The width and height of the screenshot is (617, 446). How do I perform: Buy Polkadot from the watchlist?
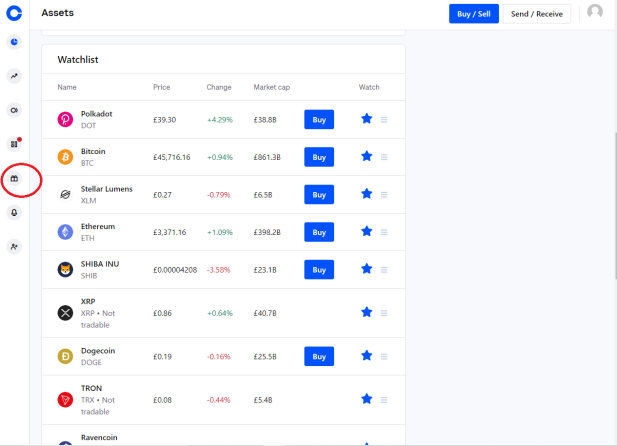pos(319,119)
